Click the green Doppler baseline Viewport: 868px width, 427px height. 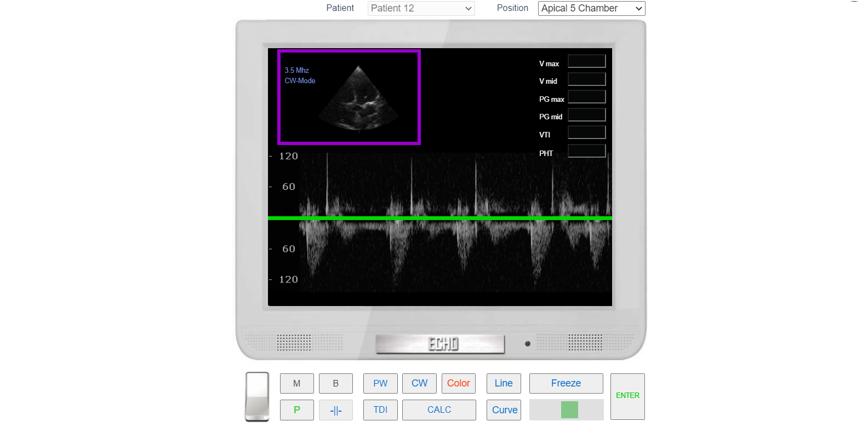440,218
